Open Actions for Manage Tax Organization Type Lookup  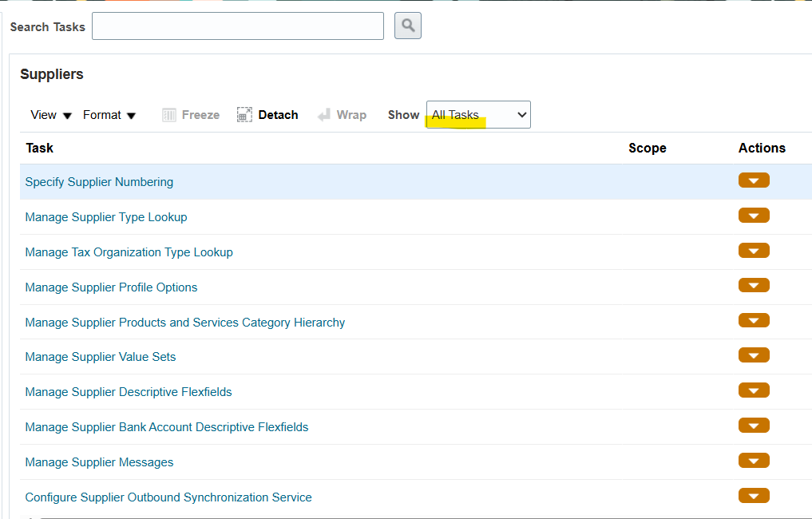coord(754,251)
